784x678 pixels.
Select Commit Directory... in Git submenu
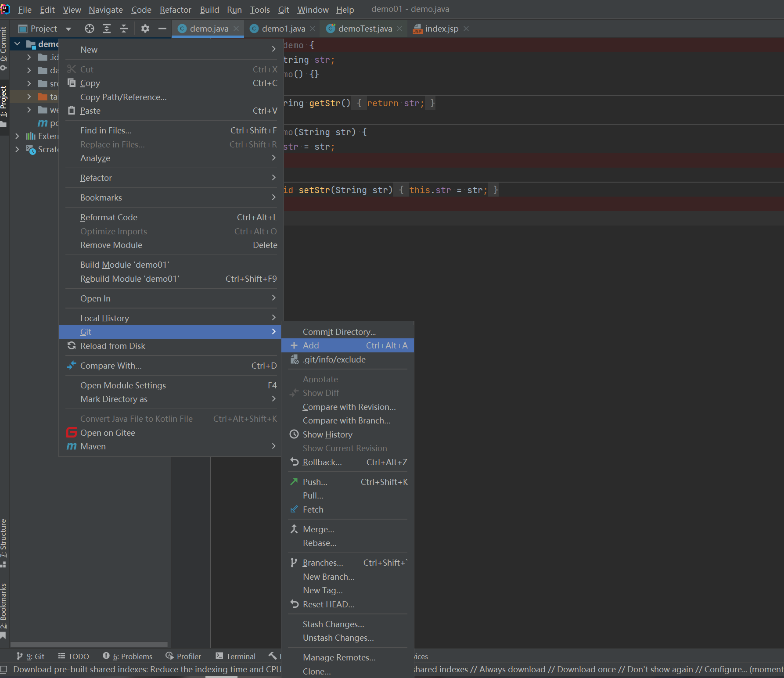348,332
